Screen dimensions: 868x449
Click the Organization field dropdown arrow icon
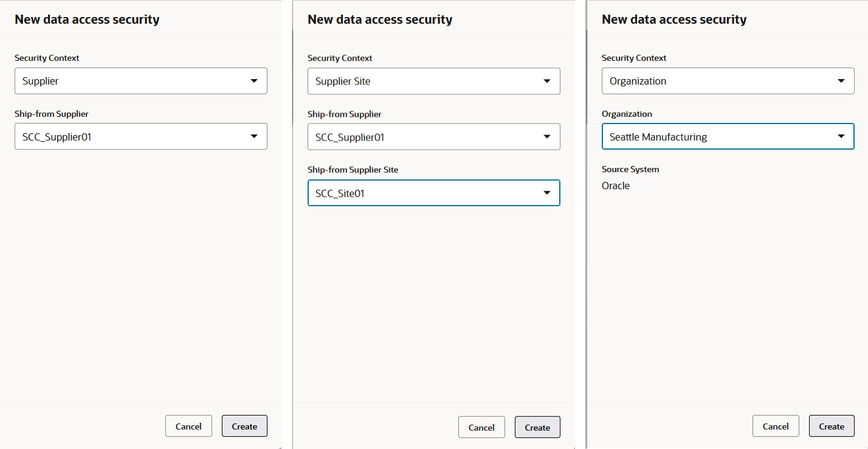click(x=841, y=136)
